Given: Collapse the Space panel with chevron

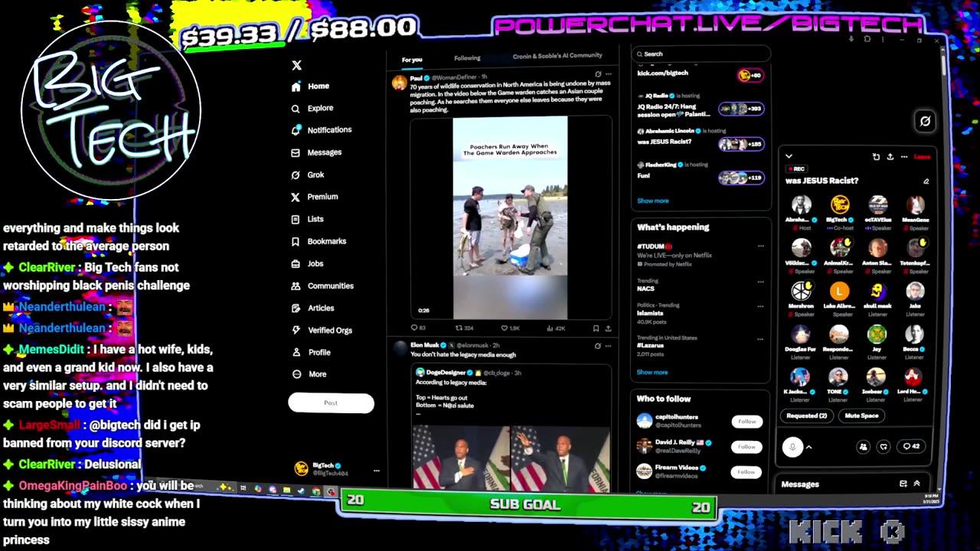Looking at the screenshot, I should pos(789,156).
